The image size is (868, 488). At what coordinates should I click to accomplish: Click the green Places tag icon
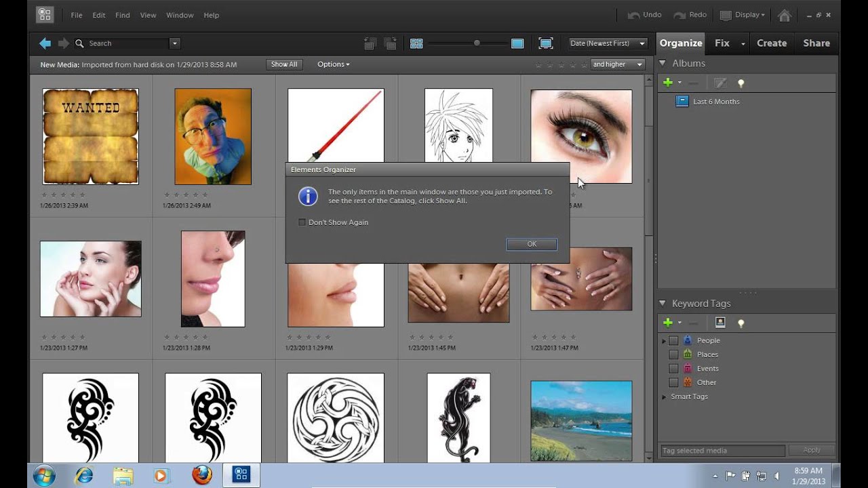tap(688, 354)
